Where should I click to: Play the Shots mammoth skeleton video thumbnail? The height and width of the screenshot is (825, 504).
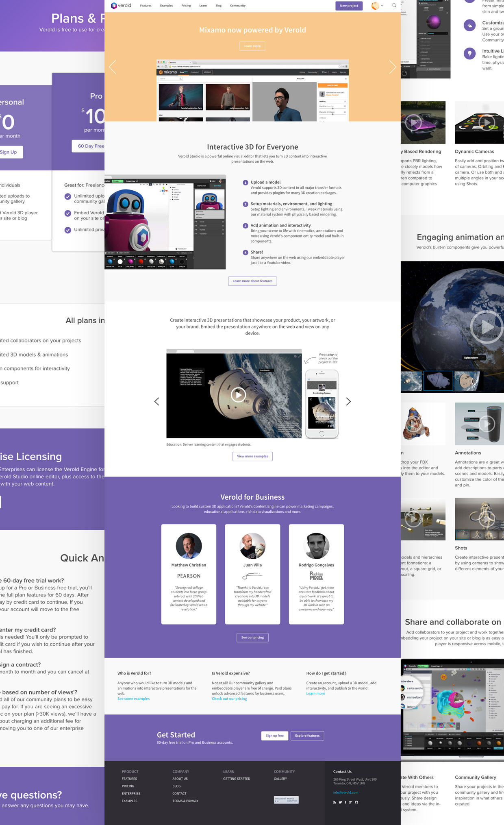point(487,519)
